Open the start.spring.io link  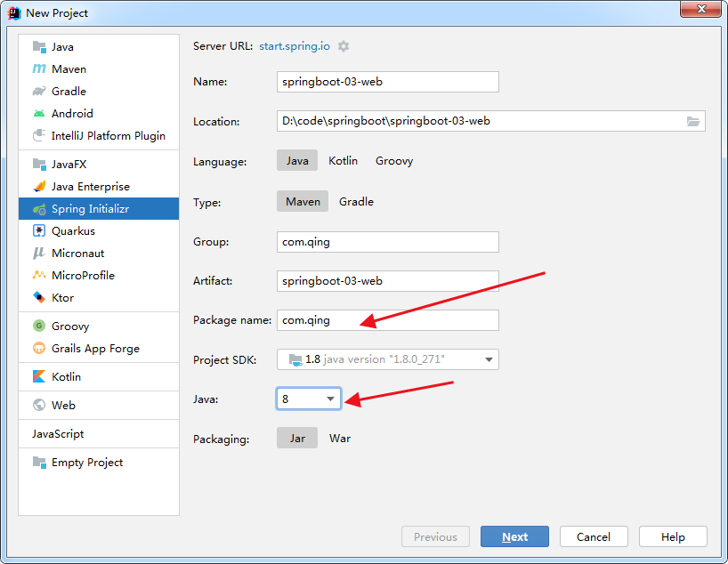click(x=295, y=46)
